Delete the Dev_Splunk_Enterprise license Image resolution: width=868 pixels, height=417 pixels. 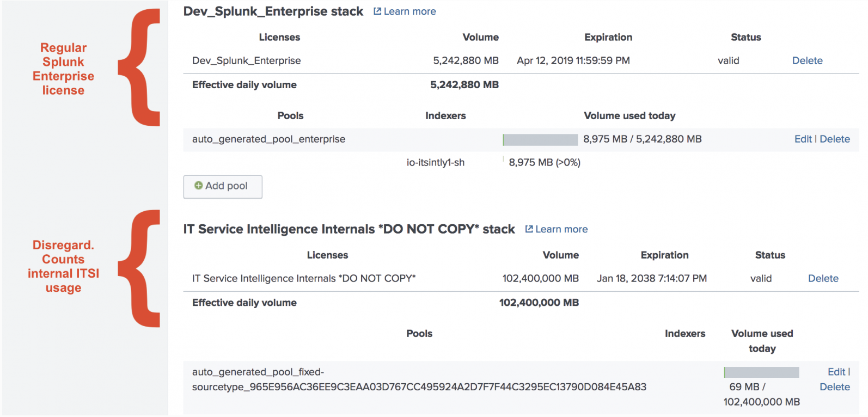tap(807, 60)
